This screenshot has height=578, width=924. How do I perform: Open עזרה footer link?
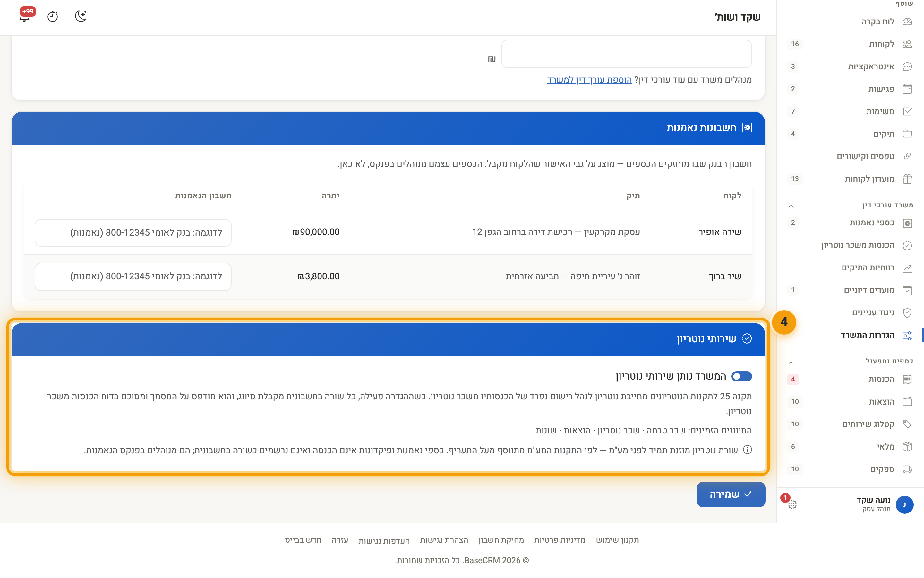340,540
